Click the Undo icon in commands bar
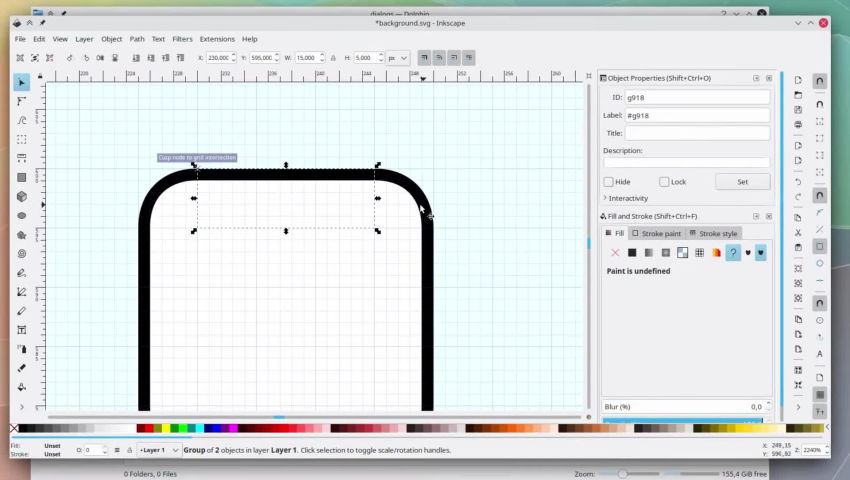The height and width of the screenshot is (480, 850). point(798,182)
